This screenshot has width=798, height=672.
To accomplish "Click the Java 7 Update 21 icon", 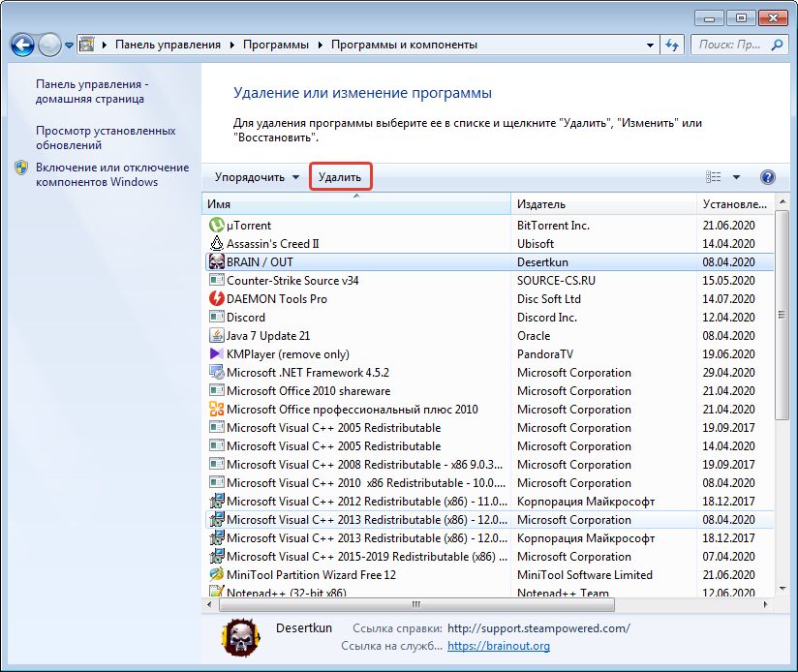I will [217, 335].
